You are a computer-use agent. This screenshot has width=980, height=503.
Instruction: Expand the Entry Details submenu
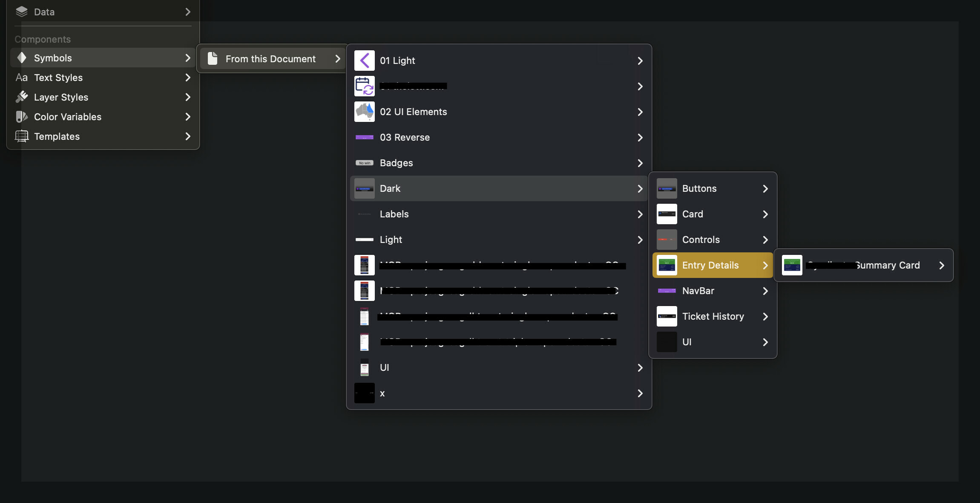(x=764, y=265)
